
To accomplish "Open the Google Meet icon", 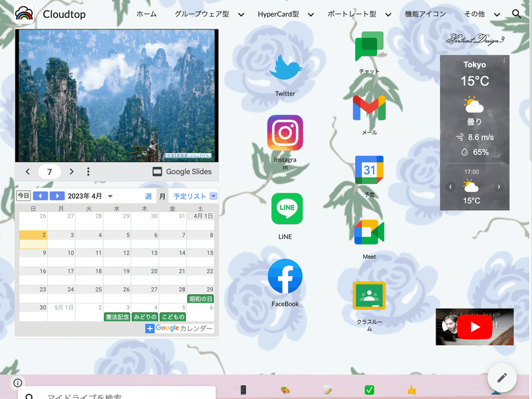I will [x=369, y=232].
